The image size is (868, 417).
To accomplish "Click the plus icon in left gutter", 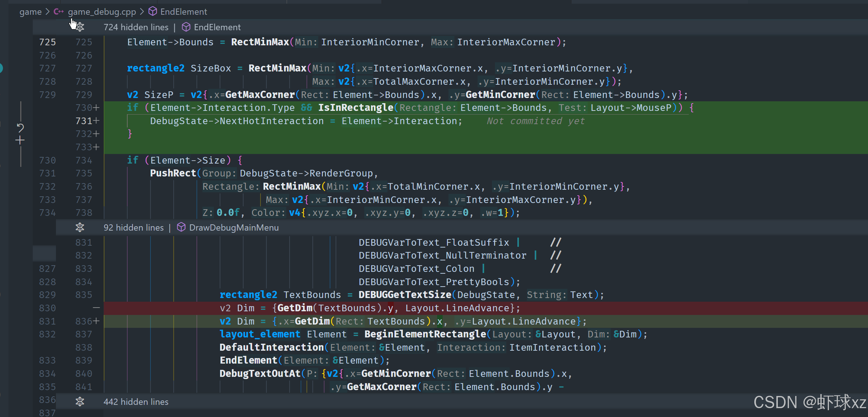I will coord(20,140).
